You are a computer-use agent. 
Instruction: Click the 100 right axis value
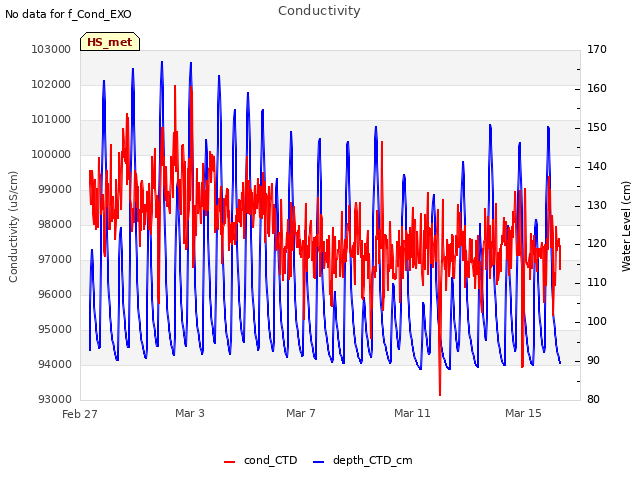coord(597,322)
